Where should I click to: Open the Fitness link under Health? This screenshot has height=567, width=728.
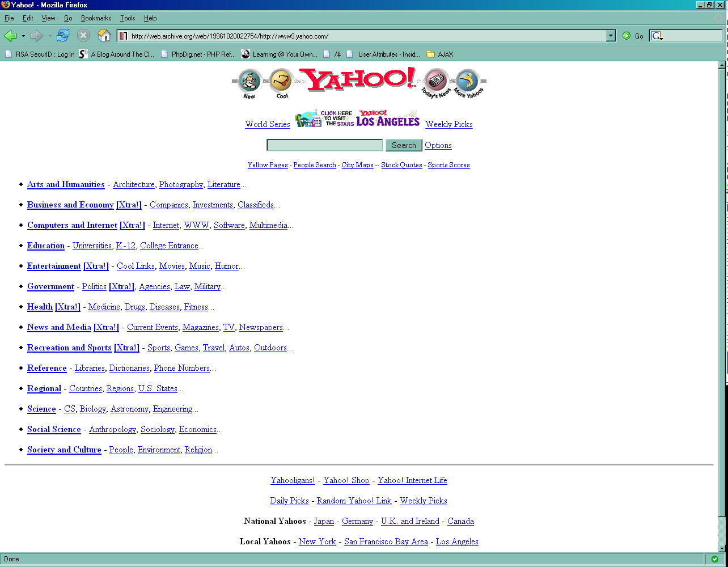pyautogui.click(x=196, y=307)
